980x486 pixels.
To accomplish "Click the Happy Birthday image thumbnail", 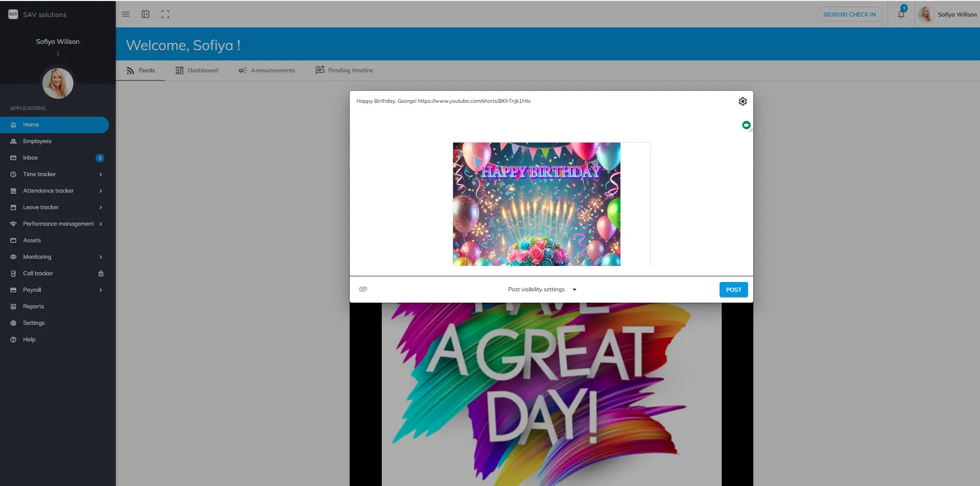I will 536,204.
